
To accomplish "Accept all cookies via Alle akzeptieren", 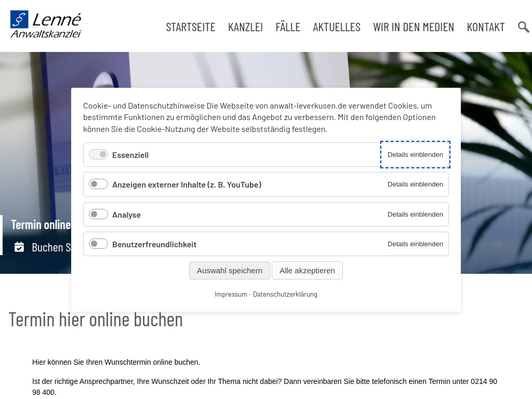I will click(x=307, y=270).
